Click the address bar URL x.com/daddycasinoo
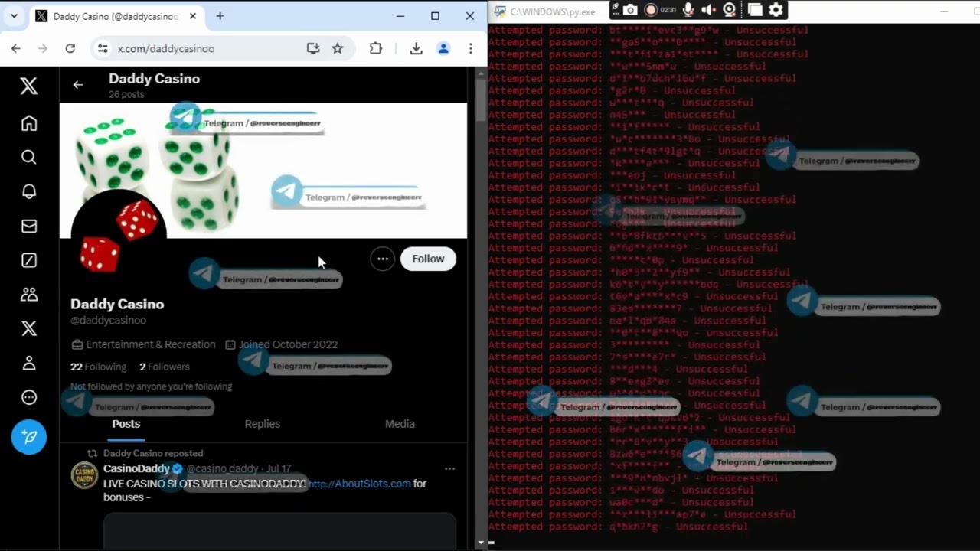 (166, 48)
